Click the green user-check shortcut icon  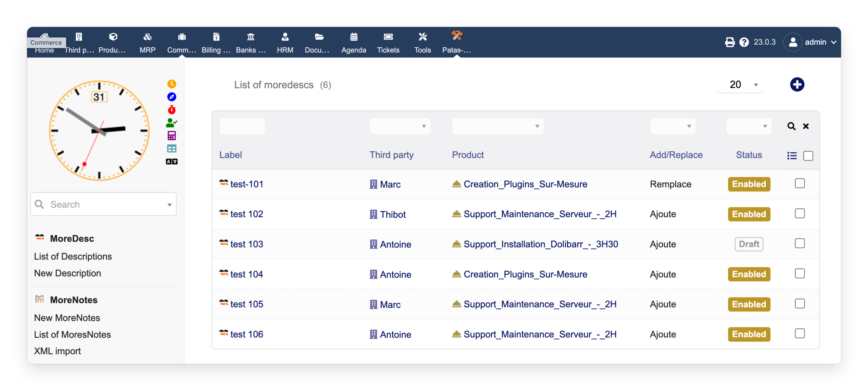point(171,123)
